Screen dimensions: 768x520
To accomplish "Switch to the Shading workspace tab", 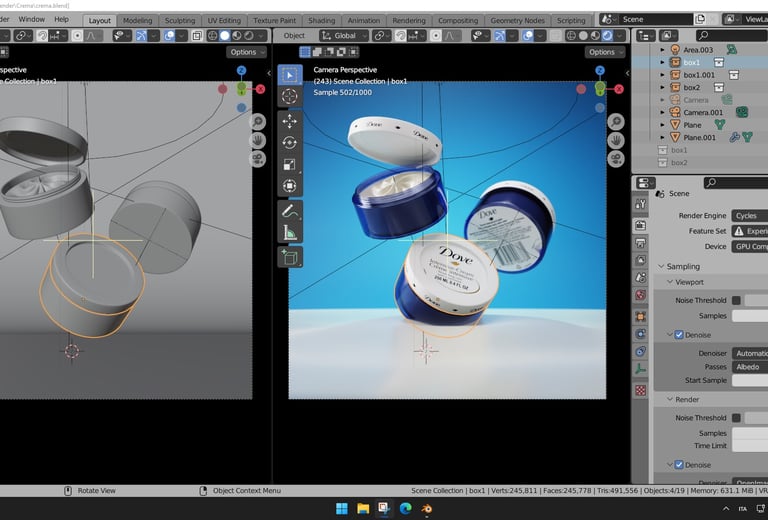I will click(x=321, y=21).
